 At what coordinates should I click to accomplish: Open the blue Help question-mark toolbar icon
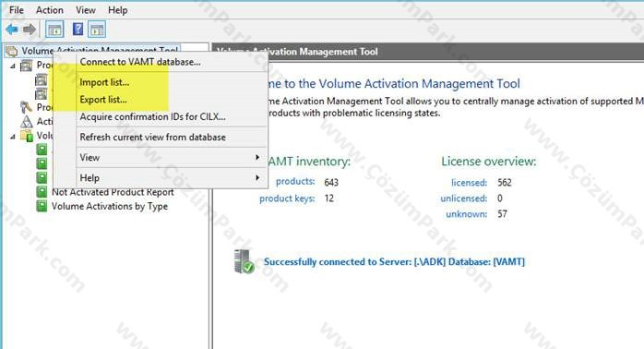point(78,30)
